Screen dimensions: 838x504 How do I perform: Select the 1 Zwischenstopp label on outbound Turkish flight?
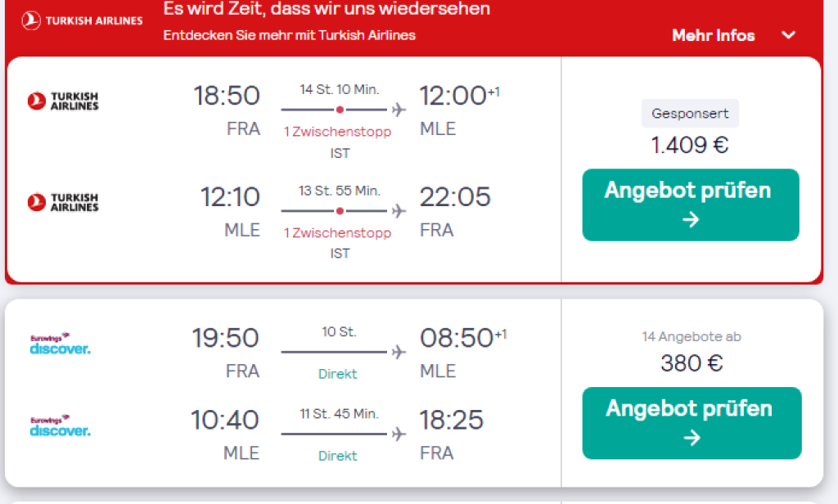pyautogui.click(x=337, y=132)
